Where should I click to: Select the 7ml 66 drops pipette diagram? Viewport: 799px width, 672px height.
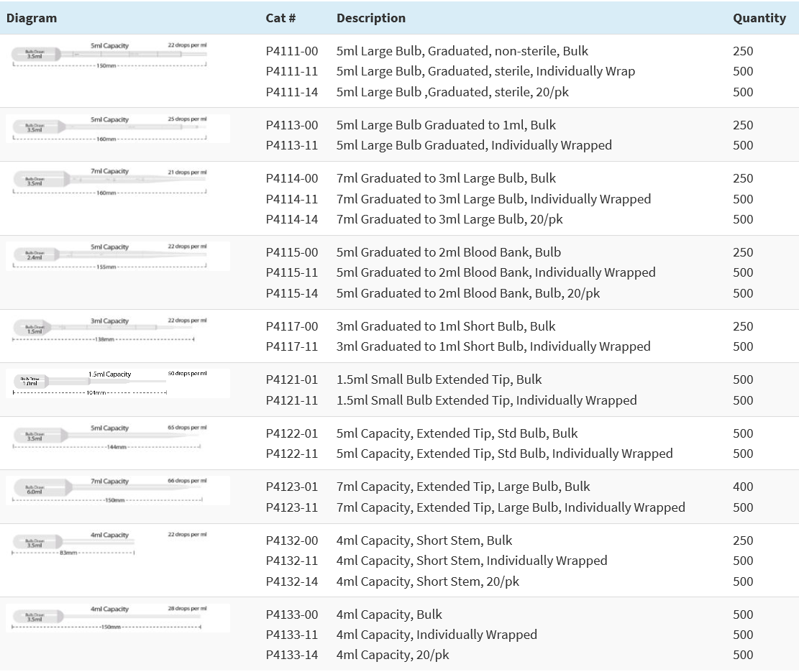pos(117,490)
